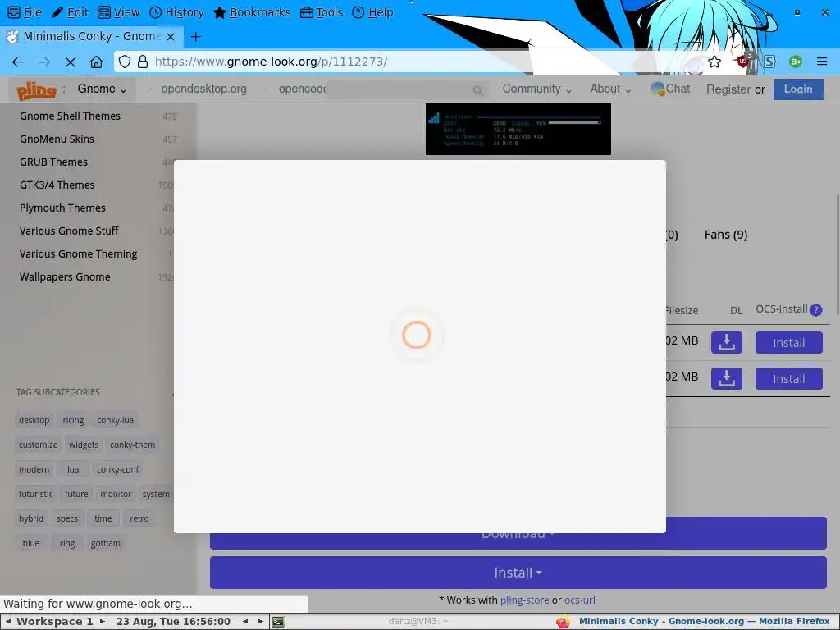Screen dimensions: 840x630
Task: Click the browser forward arrow
Action: coord(44,62)
